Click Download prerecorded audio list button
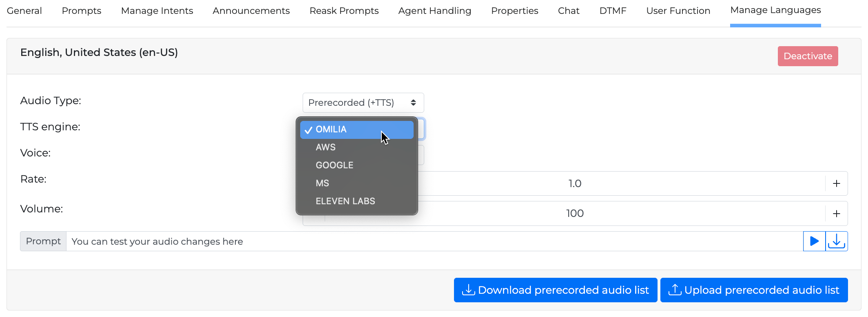Viewport: 868px width, 317px height. coord(555,290)
